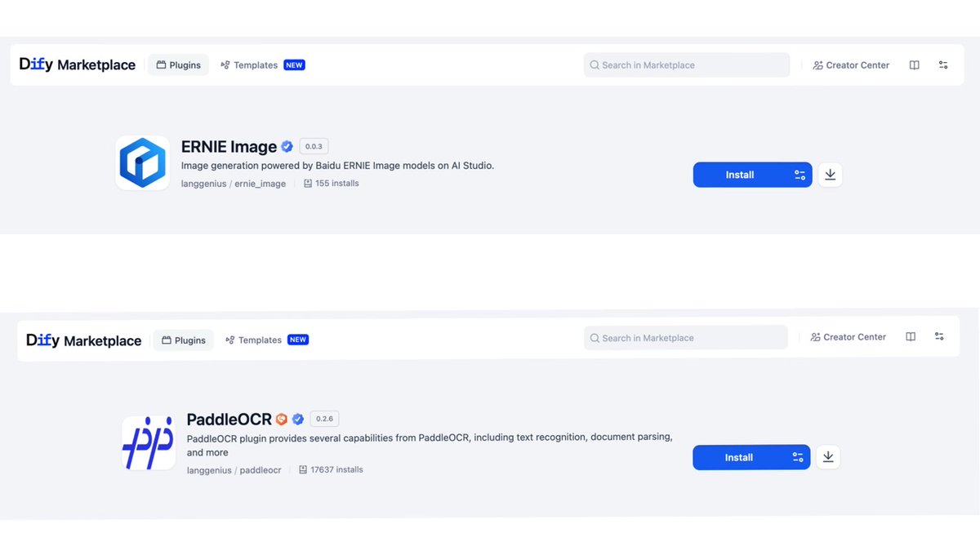Open the docs book icon in top header

point(914,65)
